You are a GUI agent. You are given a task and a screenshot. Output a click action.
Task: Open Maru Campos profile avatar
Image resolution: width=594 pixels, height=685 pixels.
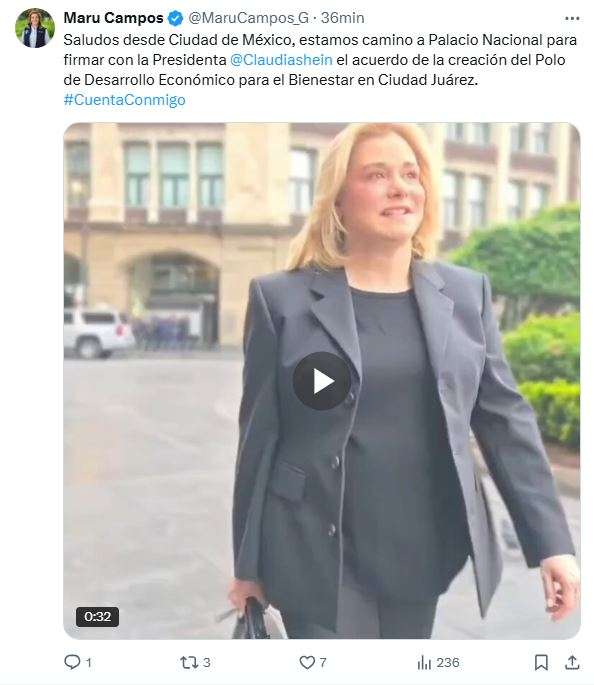(35, 28)
